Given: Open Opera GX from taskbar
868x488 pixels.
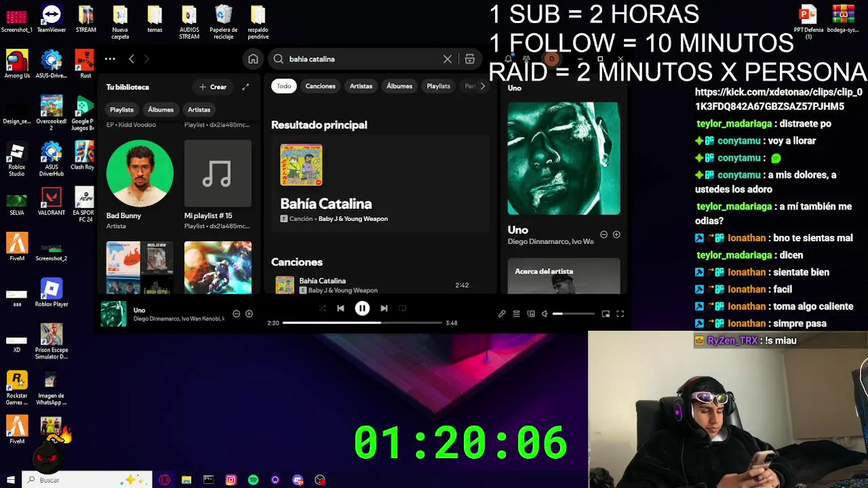Looking at the screenshot, I should [165, 480].
